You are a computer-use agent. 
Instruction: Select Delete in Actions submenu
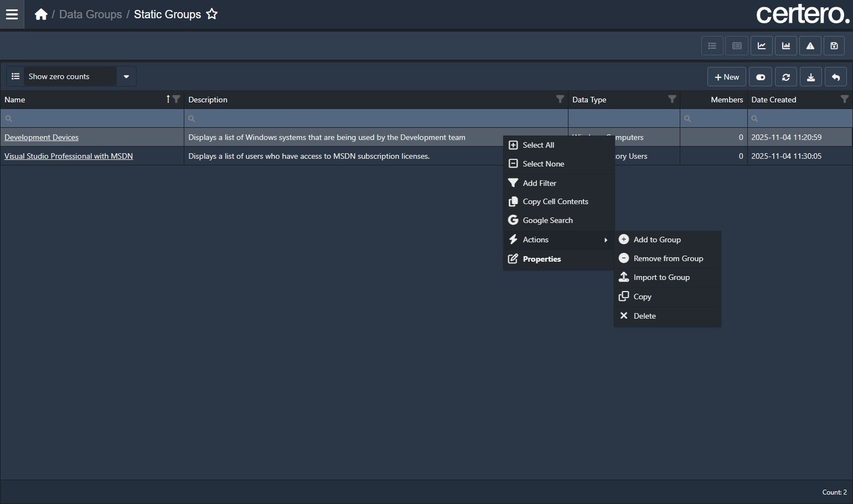667,316
